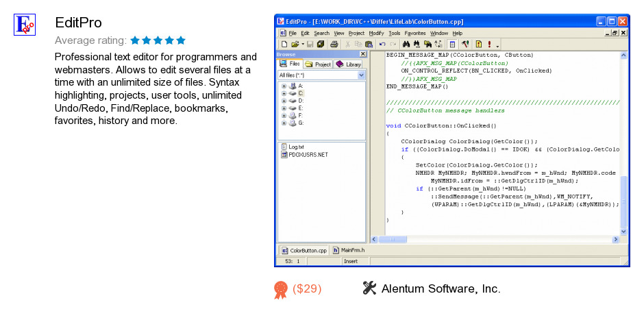Switch to the Library tab in Browse panel
Screen dimensions: 644x320
(x=348, y=64)
